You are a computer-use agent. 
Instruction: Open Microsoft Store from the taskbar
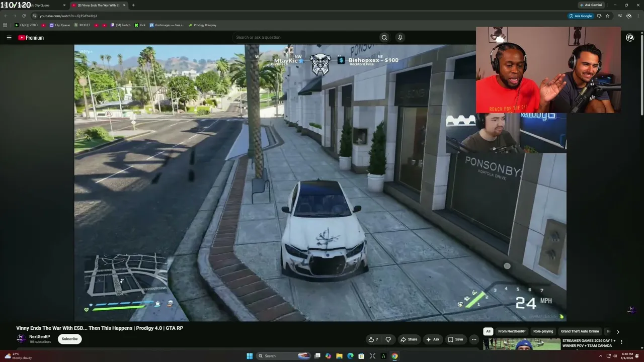pyautogui.click(x=361, y=356)
